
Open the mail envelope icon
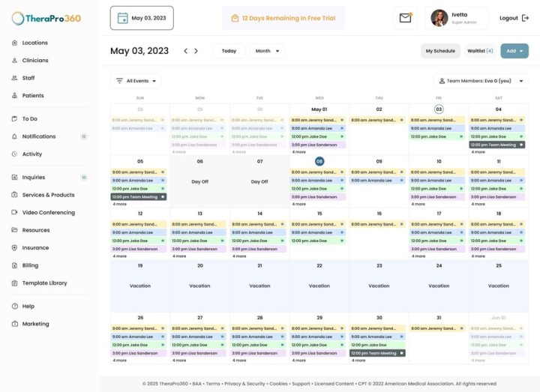(x=405, y=18)
